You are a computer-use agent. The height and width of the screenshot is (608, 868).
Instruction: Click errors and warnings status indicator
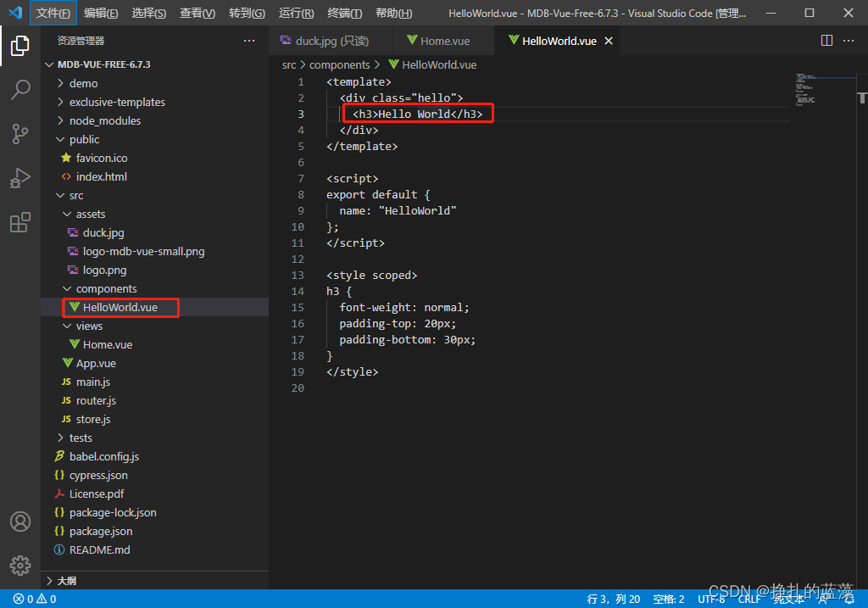(35, 600)
